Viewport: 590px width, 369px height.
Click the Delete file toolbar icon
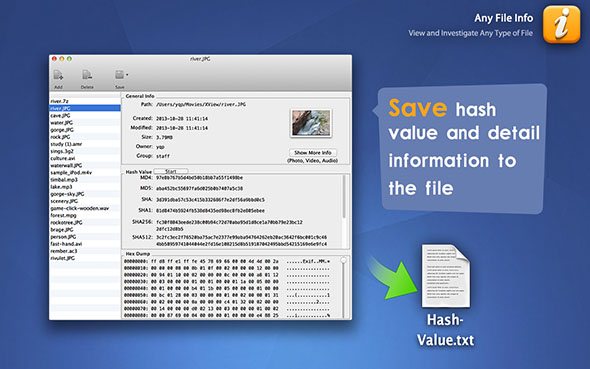(x=87, y=75)
